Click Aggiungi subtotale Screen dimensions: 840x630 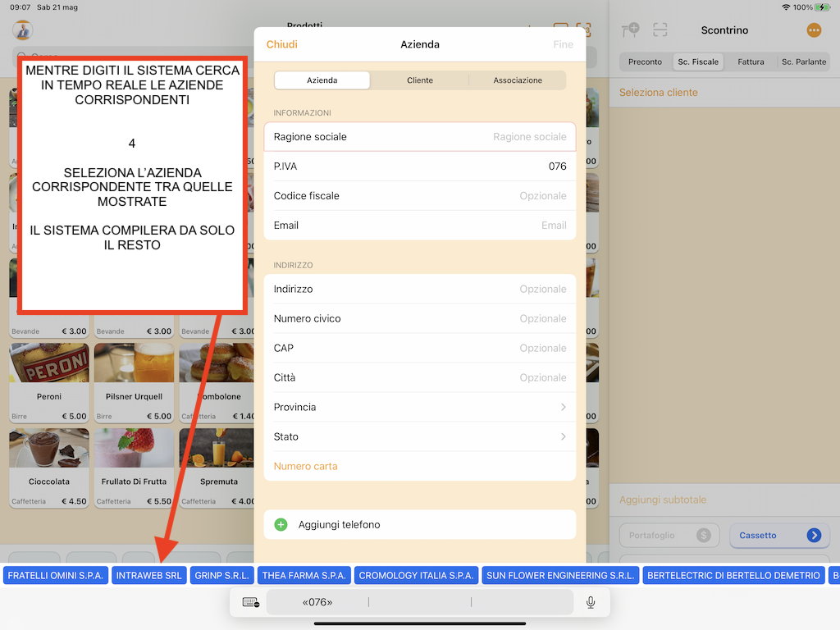pos(663,500)
